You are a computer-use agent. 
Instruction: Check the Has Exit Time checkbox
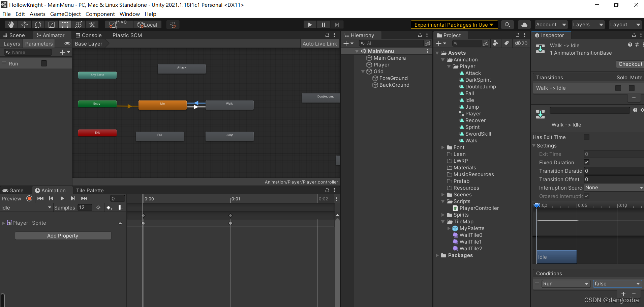586,137
